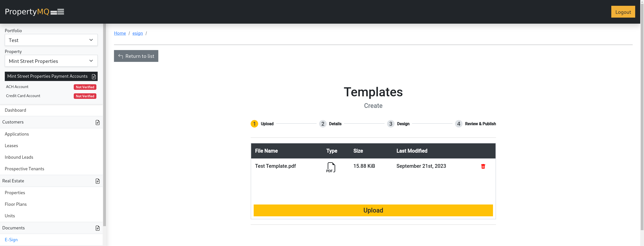Follow the esign breadcrumb link
The height and width of the screenshot is (246, 644).
137,33
